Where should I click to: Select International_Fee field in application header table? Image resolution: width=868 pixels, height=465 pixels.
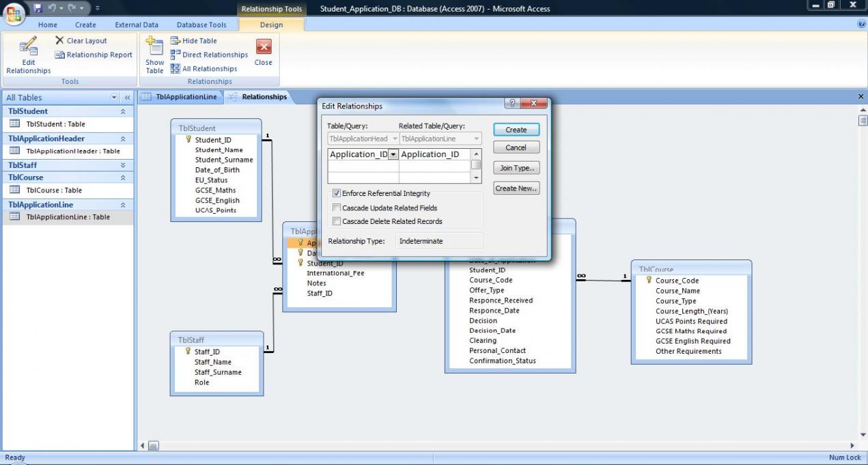(x=335, y=273)
